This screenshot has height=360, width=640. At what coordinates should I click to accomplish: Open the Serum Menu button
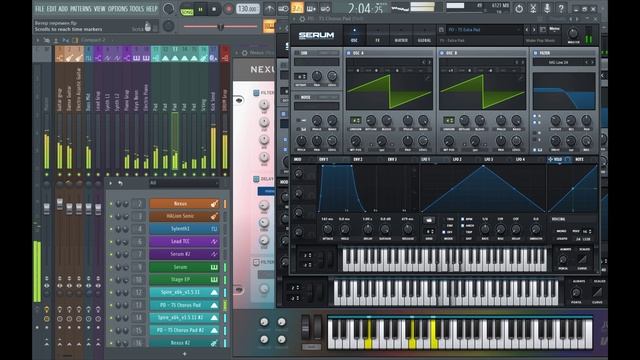click(x=554, y=29)
